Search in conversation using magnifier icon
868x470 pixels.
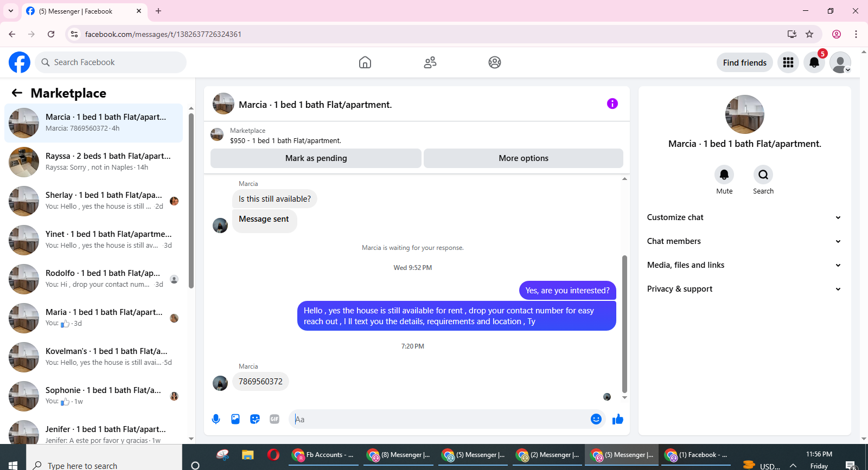pos(763,175)
